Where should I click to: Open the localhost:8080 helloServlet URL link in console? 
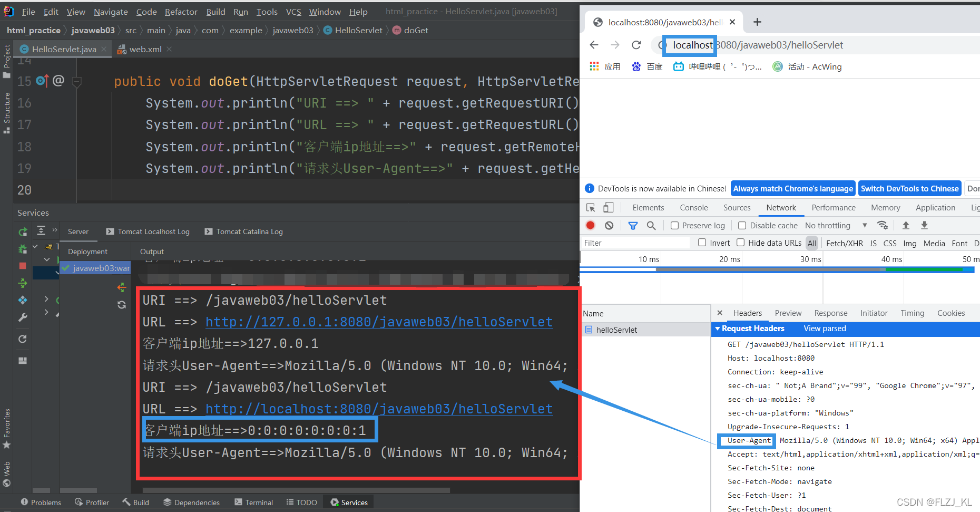(379, 409)
